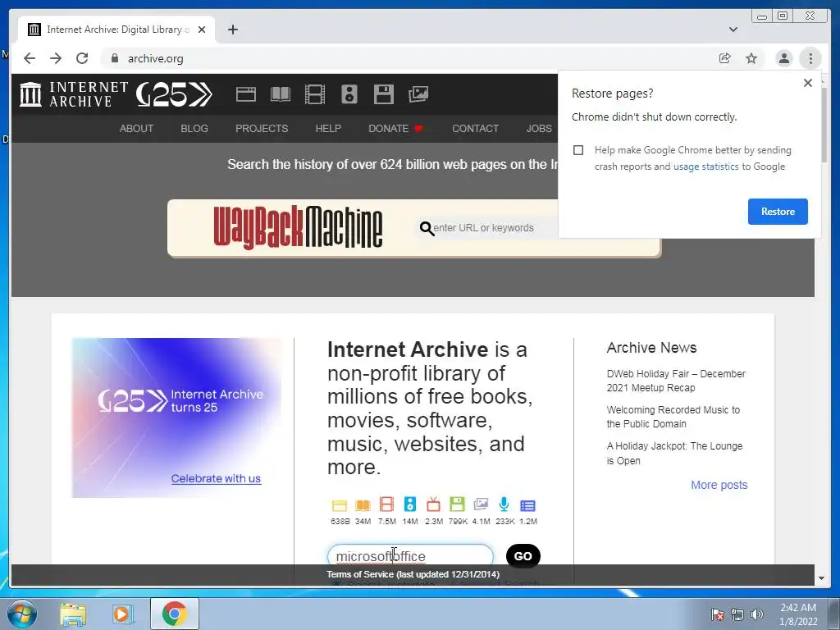Follow the usage statistics link
This screenshot has height=630, width=840.
coord(705,167)
